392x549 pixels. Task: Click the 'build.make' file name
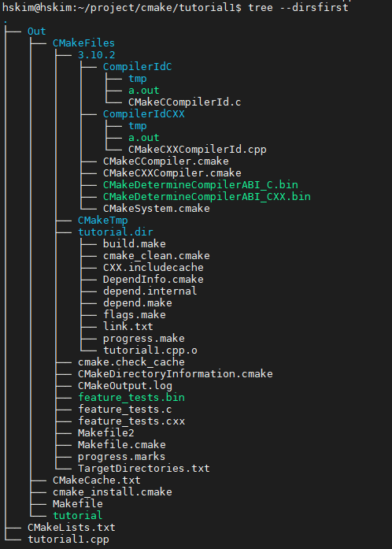pyautogui.click(x=135, y=243)
